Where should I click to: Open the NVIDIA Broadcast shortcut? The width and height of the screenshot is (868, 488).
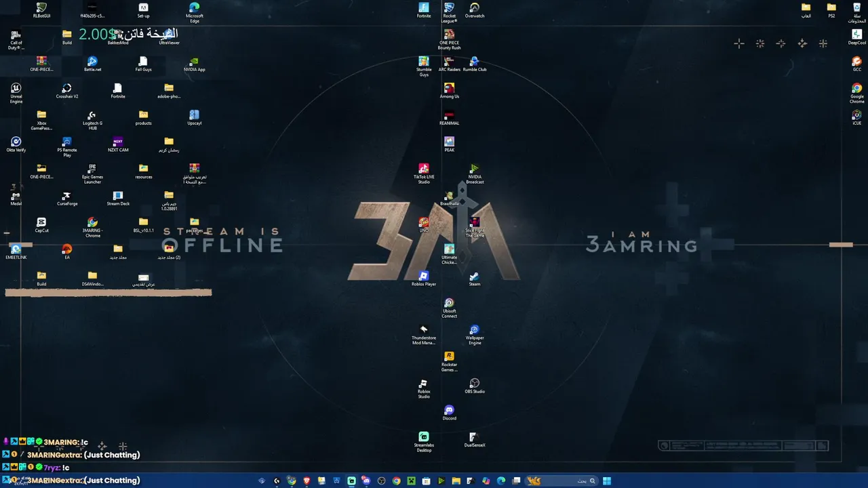475,174
